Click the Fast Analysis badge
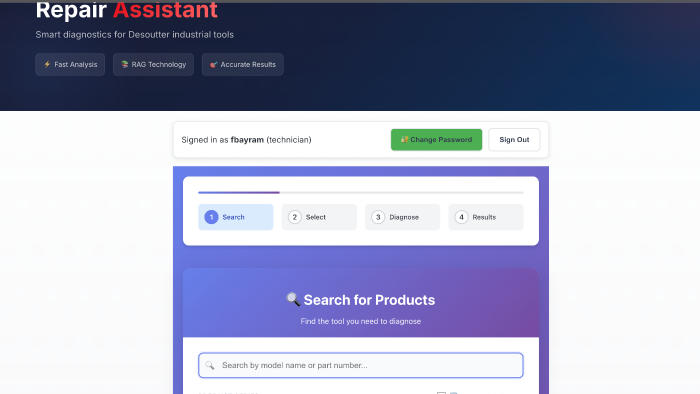 (70, 65)
